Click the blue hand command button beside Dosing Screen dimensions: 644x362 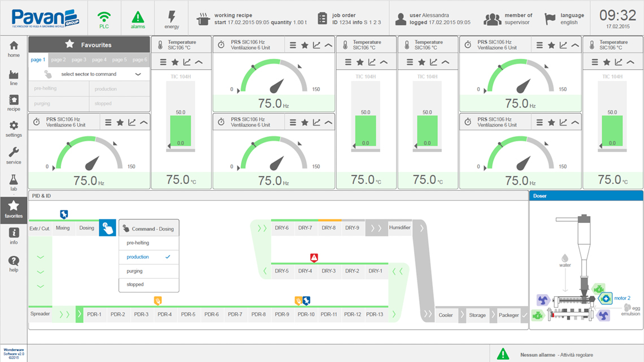coord(107,228)
